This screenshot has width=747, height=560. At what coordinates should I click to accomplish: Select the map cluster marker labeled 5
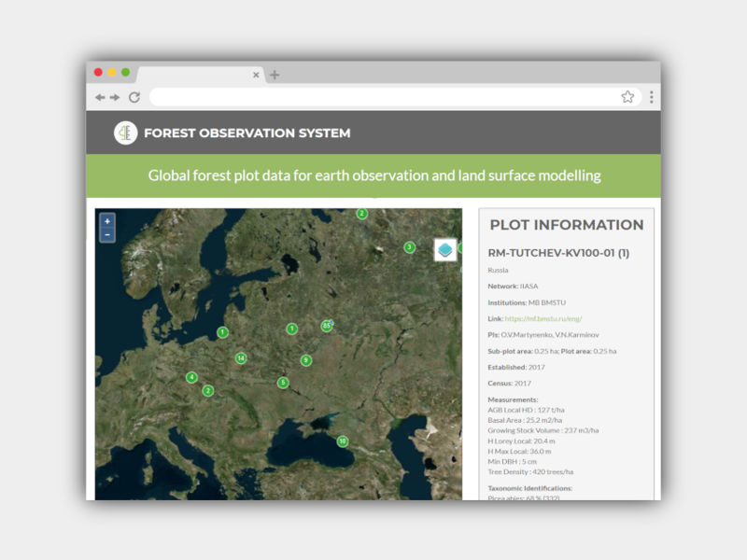click(x=283, y=383)
